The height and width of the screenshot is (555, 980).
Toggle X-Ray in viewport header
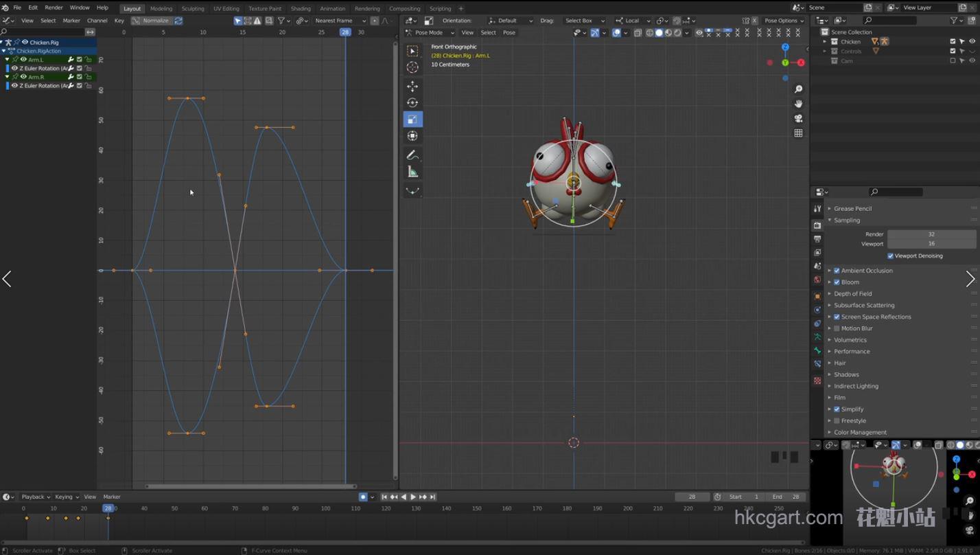(639, 32)
